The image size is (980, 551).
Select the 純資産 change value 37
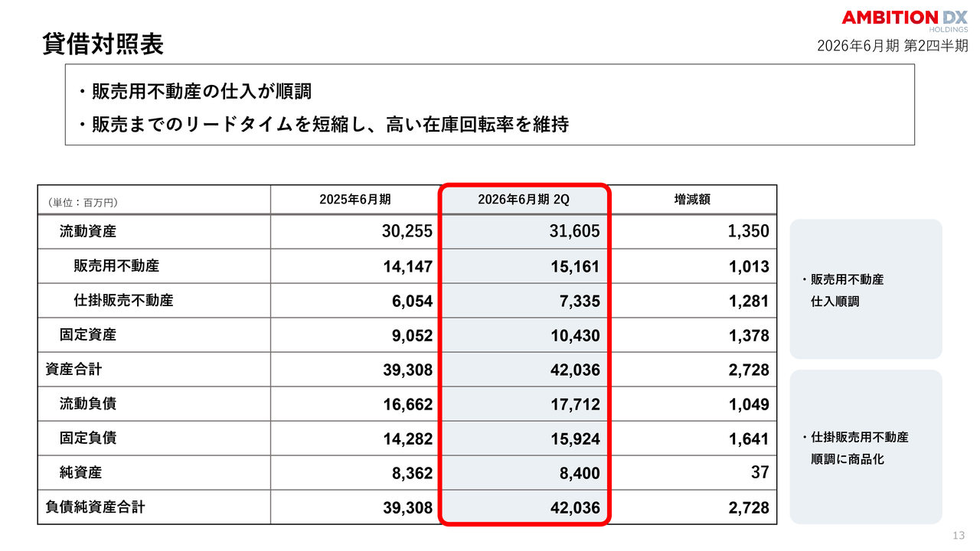coord(759,473)
